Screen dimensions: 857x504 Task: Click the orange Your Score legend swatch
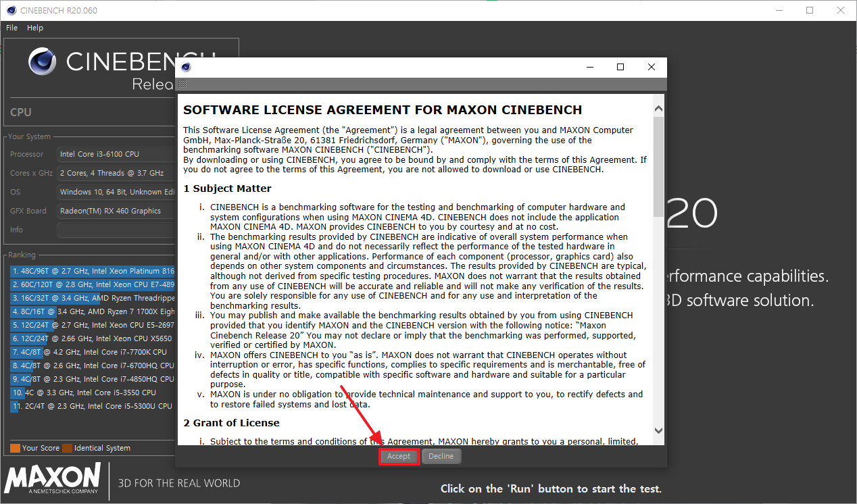(x=15, y=448)
